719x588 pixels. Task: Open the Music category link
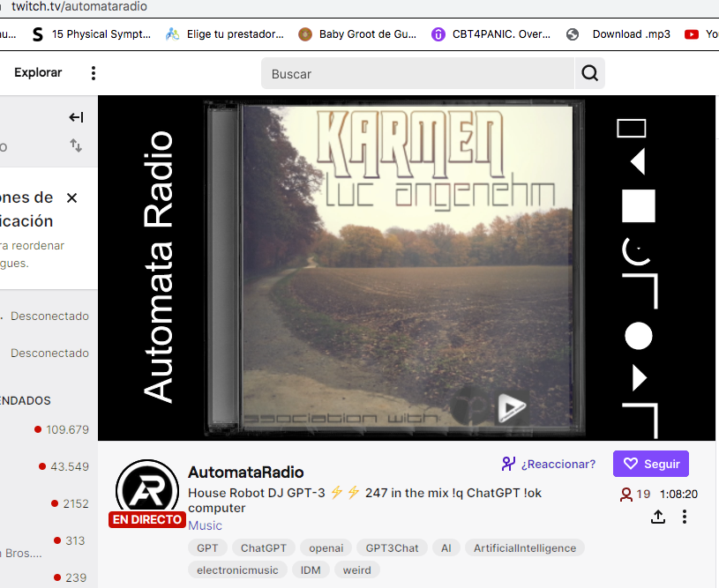click(205, 525)
